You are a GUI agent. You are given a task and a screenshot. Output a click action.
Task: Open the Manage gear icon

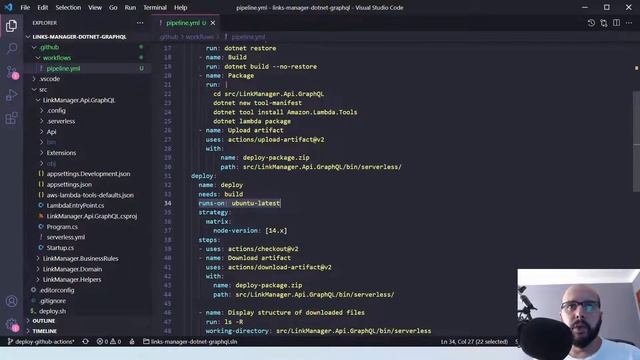[11, 324]
